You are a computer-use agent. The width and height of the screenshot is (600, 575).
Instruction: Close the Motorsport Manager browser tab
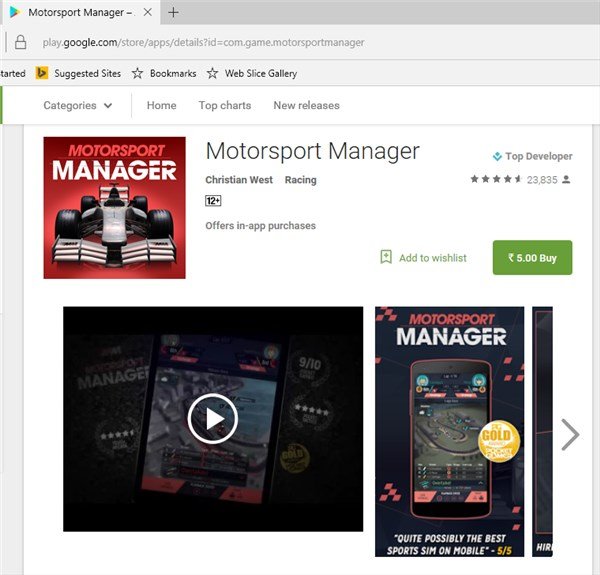pyautogui.click(x=147, y=12)
